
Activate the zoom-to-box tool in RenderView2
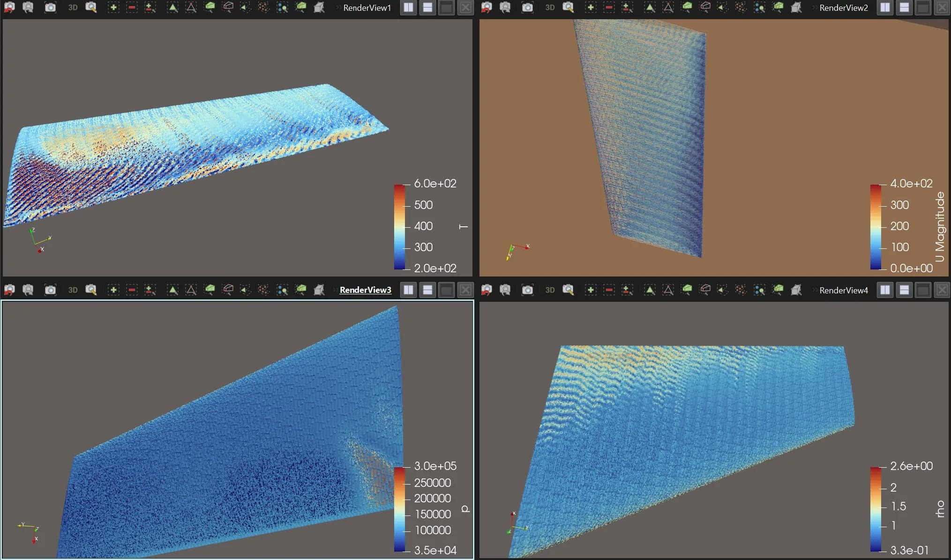tap(569, 7)
